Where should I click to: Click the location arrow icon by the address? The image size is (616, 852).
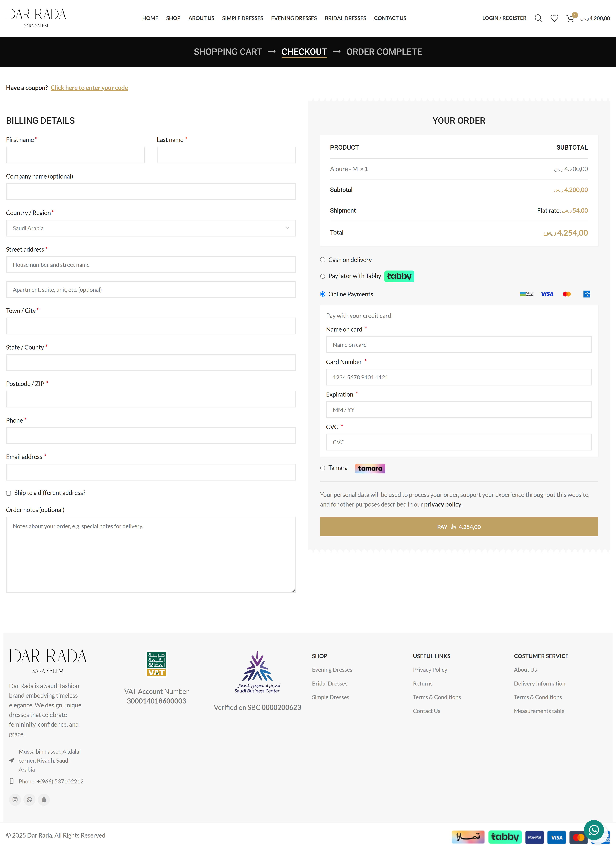tap(12, 760)
